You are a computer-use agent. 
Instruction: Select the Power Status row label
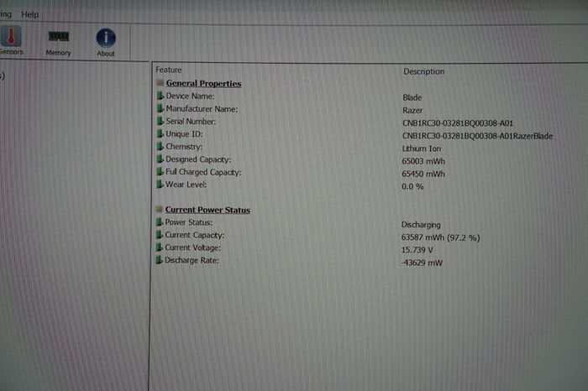pos(189,222)
